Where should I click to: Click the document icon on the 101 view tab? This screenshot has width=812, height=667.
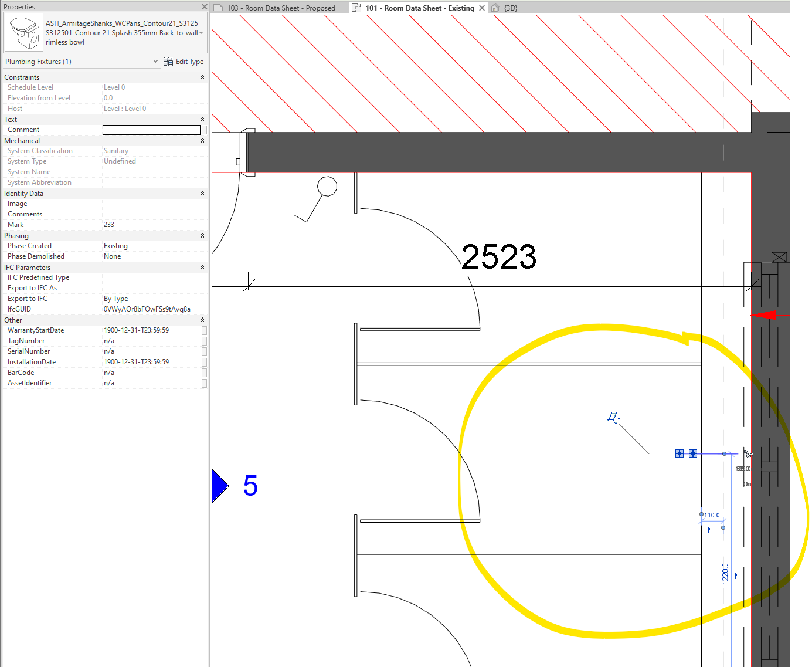(x=356, y=8)
